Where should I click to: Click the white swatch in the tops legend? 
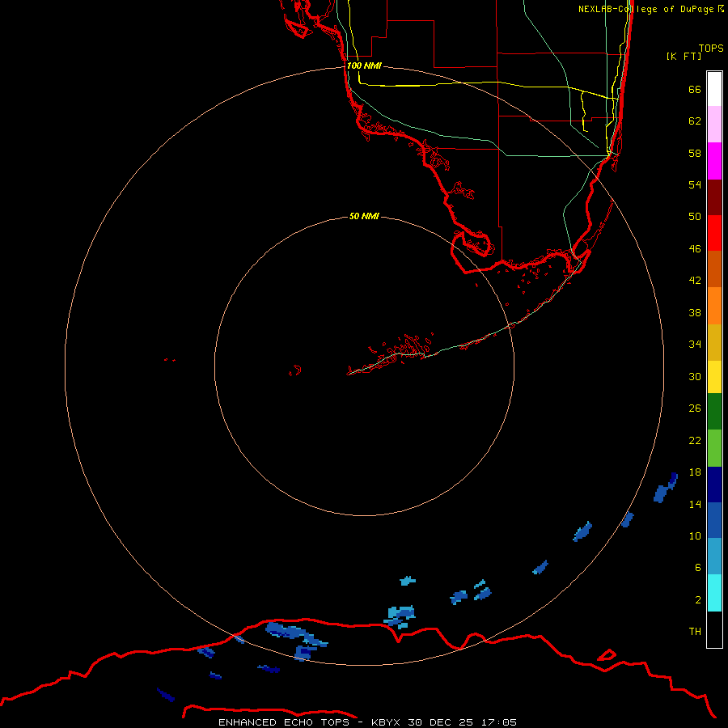point(714,89)
